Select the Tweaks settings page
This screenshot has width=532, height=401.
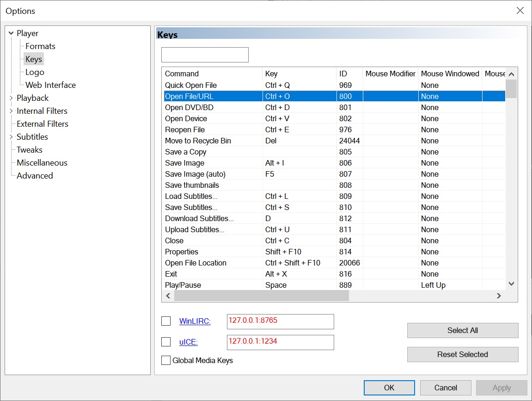pyautogui.click(x=29, y=149)
